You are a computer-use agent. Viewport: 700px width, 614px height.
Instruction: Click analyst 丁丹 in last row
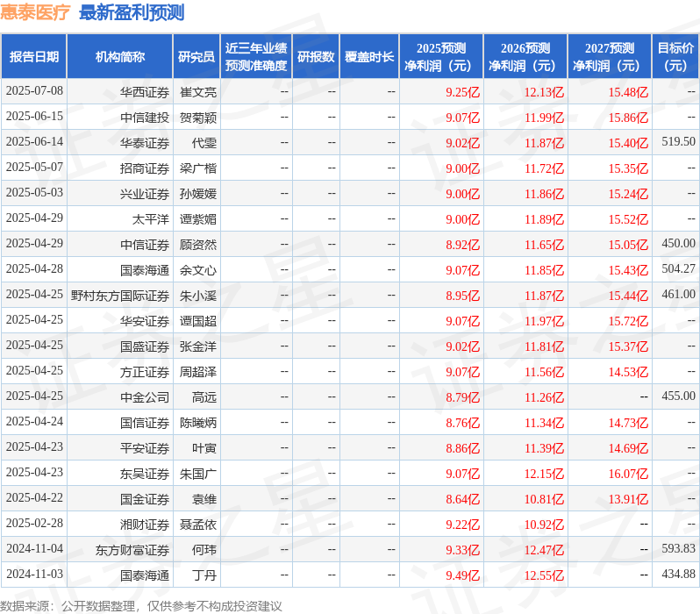[204, 575]
